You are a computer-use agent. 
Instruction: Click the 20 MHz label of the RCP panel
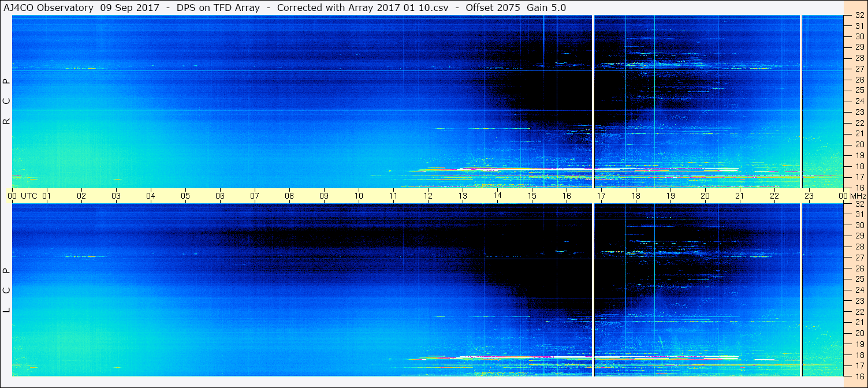click(x=859, y=144)
